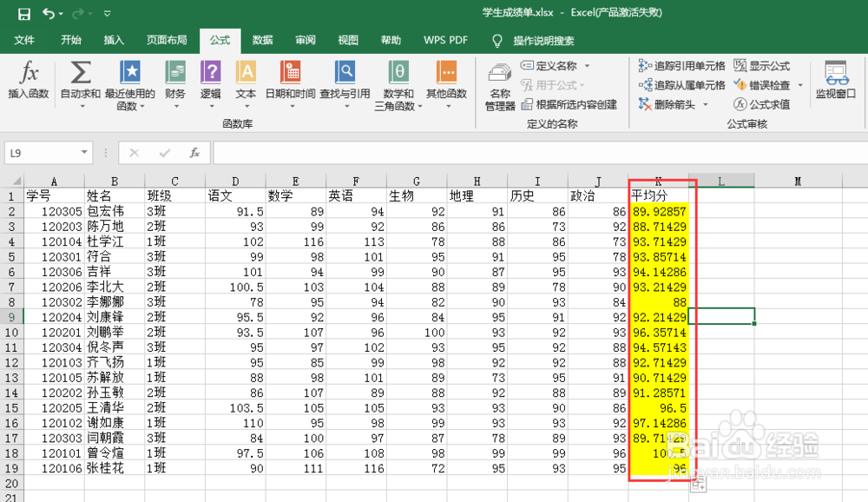The width and height of the screenshot is (868, 502).
Task: Select column A header
Action: pyautogui.click(x=54, y=182)
